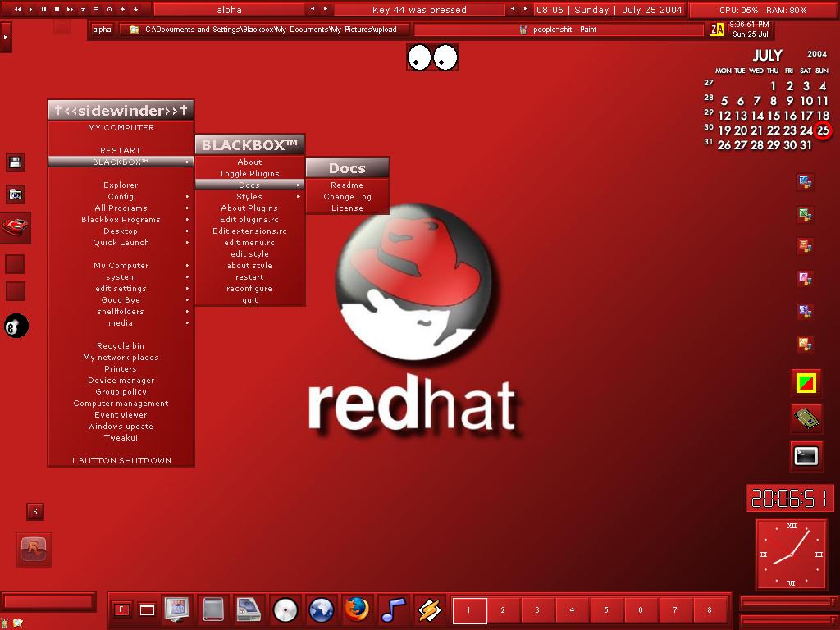
Task: Click the CD disc icon in the dock
Action: click(x=285, y=609)
